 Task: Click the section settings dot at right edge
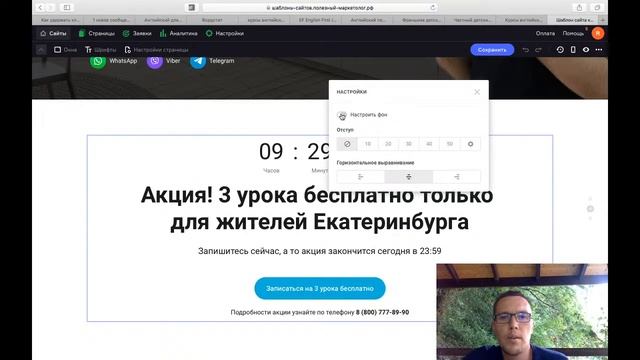[590, 209]
